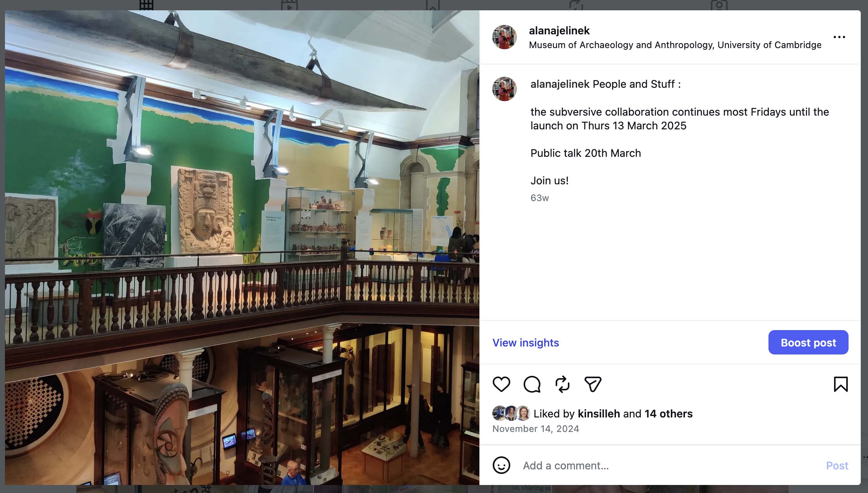
Task: Click the museum gallery photo
Action: coord(242,247)
